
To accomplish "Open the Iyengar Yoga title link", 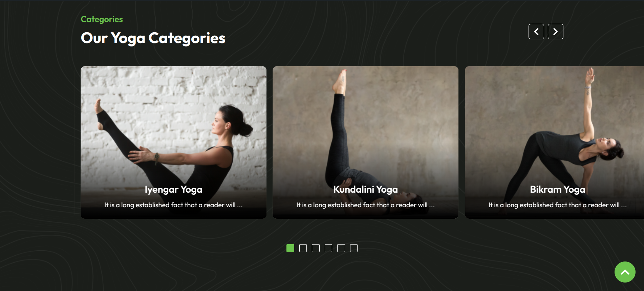I will [173, 189].
